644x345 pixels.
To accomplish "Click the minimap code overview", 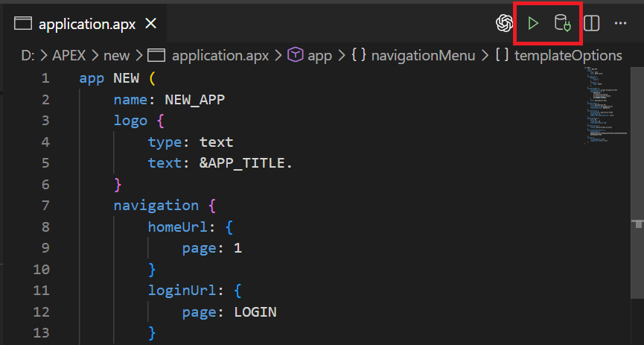I will click(x=605, y=105).
